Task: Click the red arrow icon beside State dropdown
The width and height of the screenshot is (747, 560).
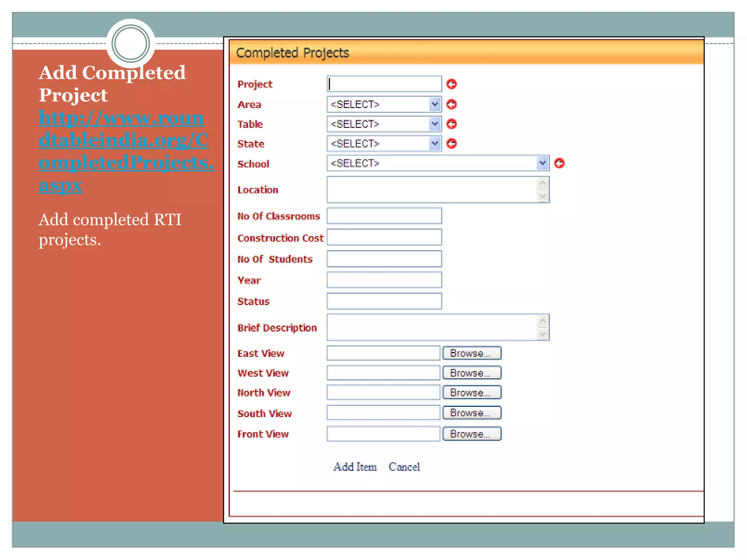Action: pos(452,144)
